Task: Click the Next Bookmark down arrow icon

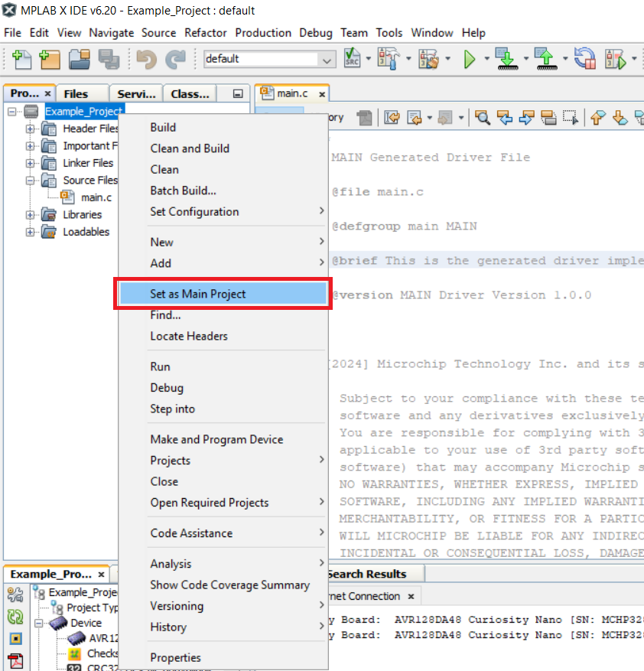Action: click(620, 117)
